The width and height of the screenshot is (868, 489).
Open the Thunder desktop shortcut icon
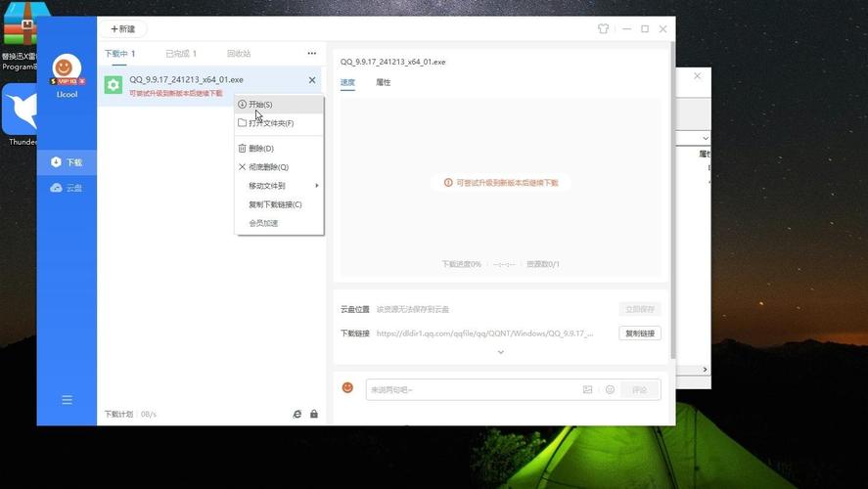pos(20,114)
